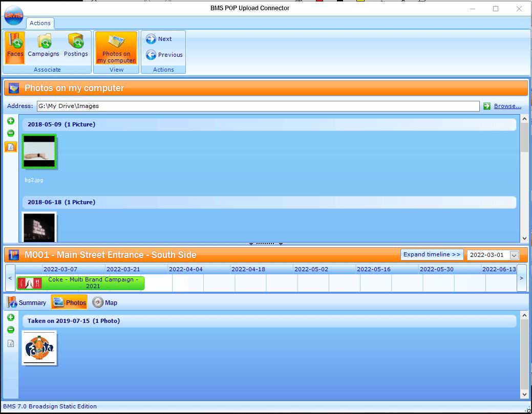This screenshot has width=532, height=414.
Task: Go to the Previous item
Action: pos(164,55)
